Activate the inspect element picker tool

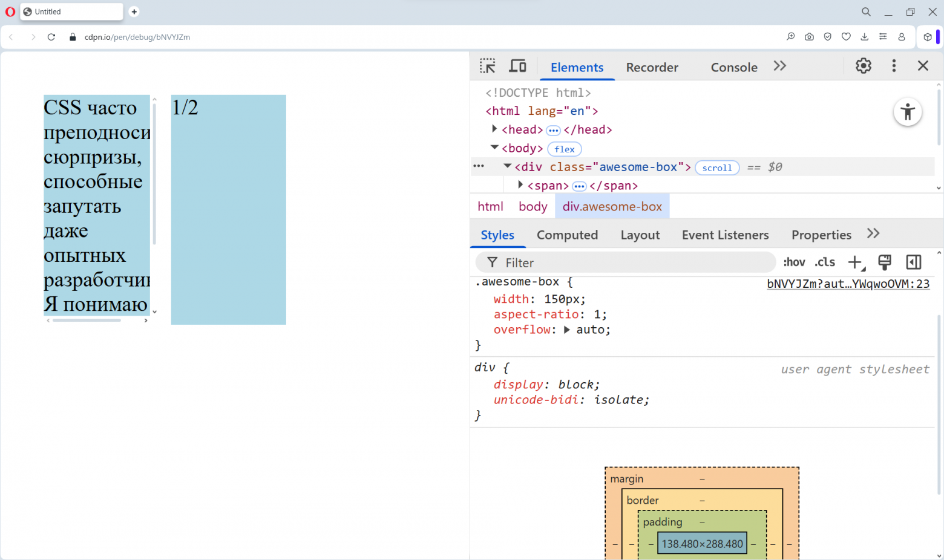487,66
